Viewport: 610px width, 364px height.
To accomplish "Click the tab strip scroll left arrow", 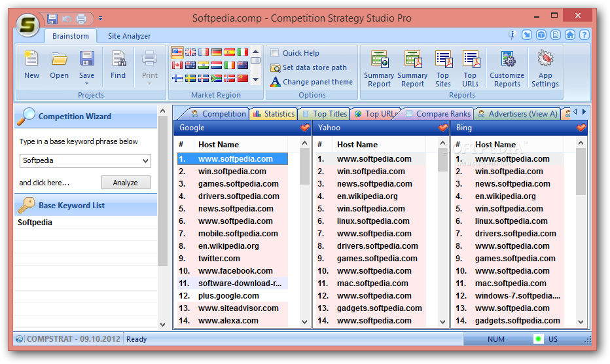I will point(575,112).
